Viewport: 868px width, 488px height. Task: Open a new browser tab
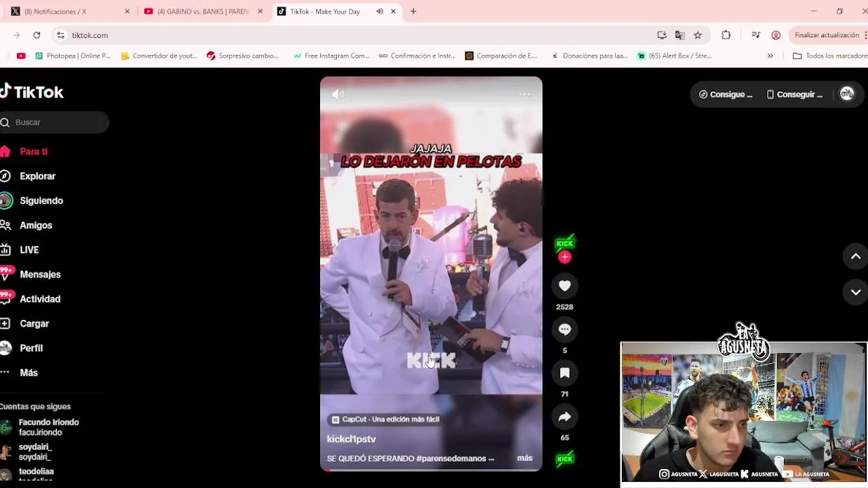pyautogui.click(x=413, y=12)
